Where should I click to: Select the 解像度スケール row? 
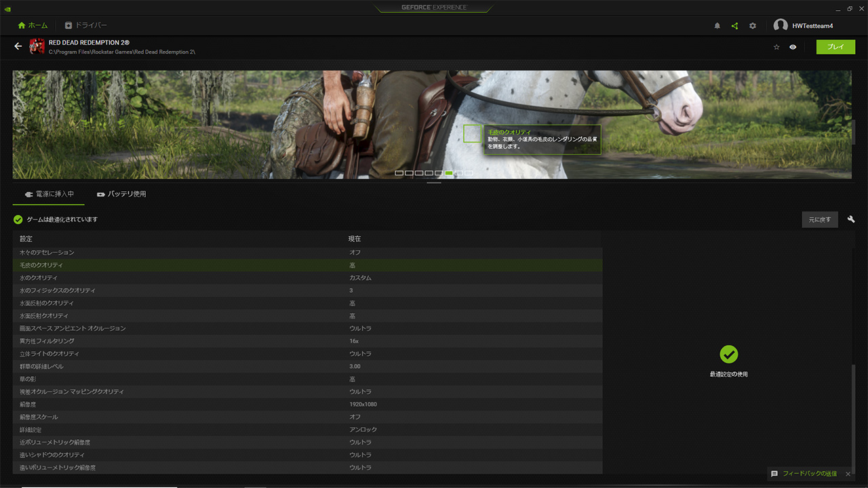click(x=307, y=417)
